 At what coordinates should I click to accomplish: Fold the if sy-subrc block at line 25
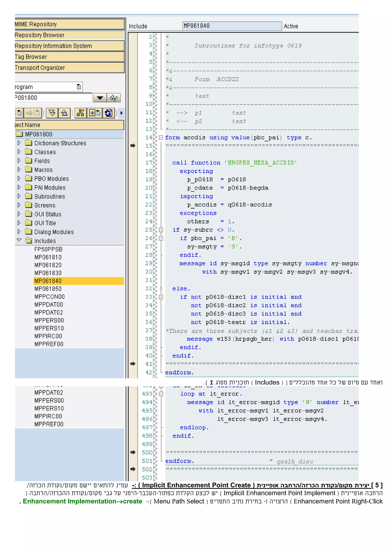pyautogui.click(x=161, y=230)
